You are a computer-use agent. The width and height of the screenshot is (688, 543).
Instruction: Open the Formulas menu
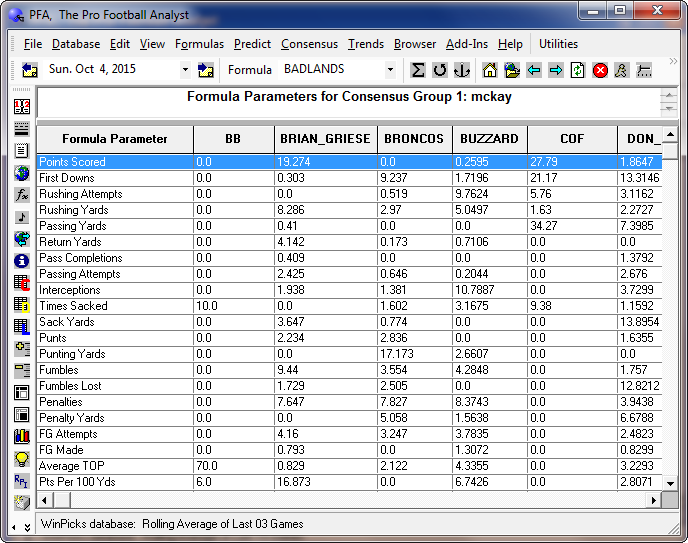[x=199, y=44]
